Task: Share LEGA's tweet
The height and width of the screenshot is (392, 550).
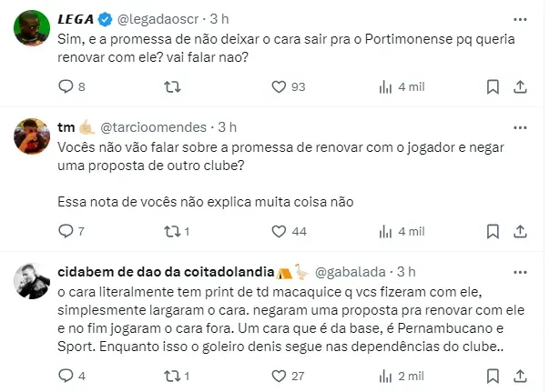Action: (x=521, y=86)
